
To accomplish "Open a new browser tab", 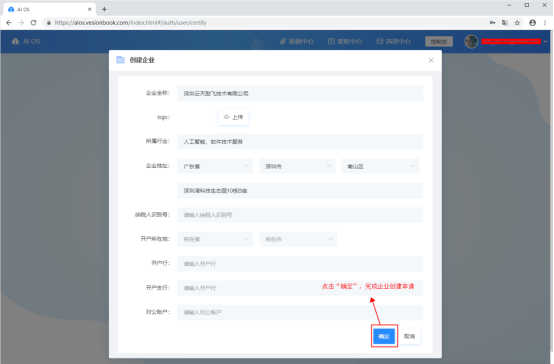I will tap(104, 9).
